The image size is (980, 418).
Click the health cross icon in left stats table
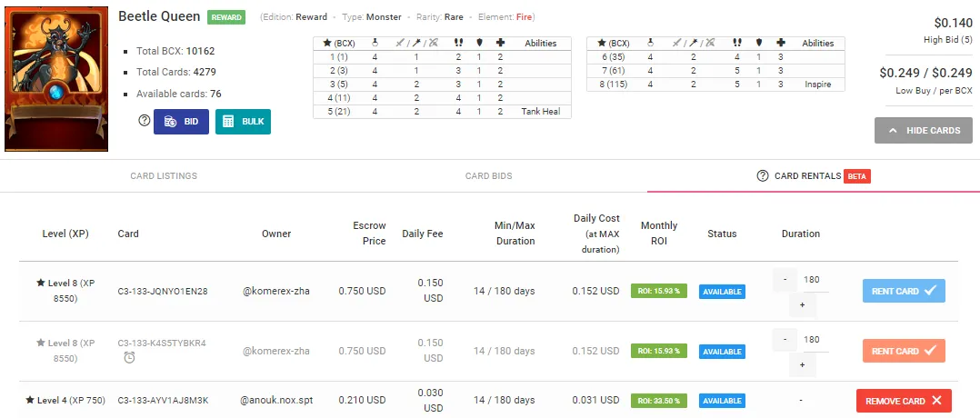click(501, 43)
